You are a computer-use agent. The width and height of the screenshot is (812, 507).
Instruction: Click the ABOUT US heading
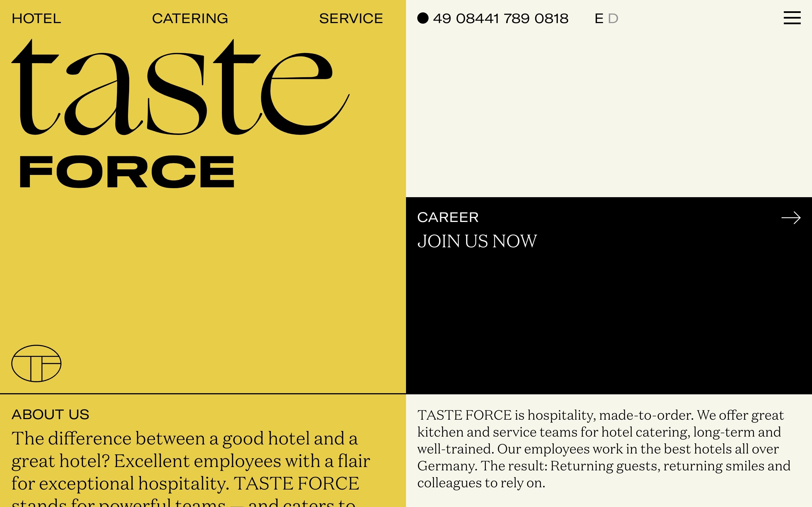[x=50, y=414]
